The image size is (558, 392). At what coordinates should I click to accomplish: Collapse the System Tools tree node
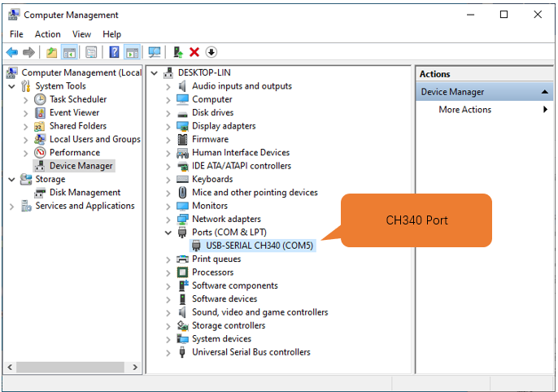click(x=11, y=86)
